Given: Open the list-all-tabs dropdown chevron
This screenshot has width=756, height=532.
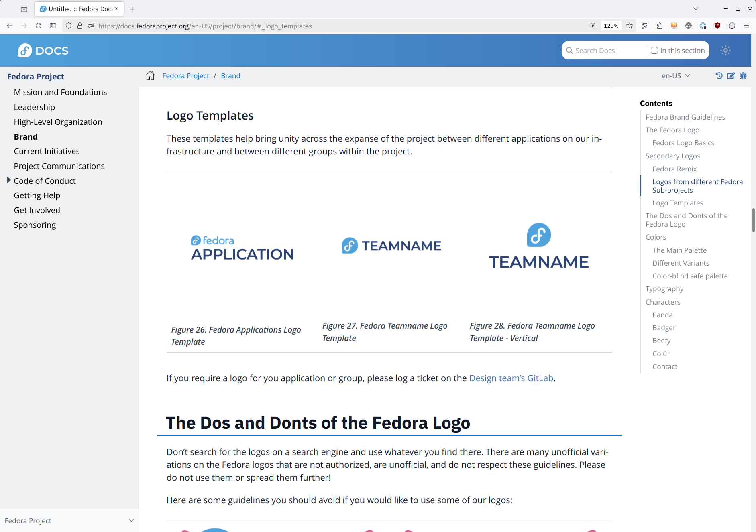Looking at the screenshot, I should pos(696,9).
